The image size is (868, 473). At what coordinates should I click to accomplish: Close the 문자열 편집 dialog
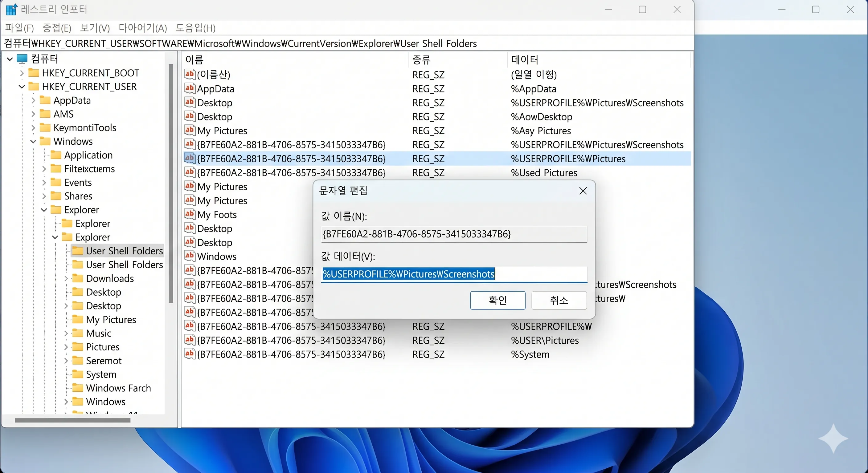(583, 191)
